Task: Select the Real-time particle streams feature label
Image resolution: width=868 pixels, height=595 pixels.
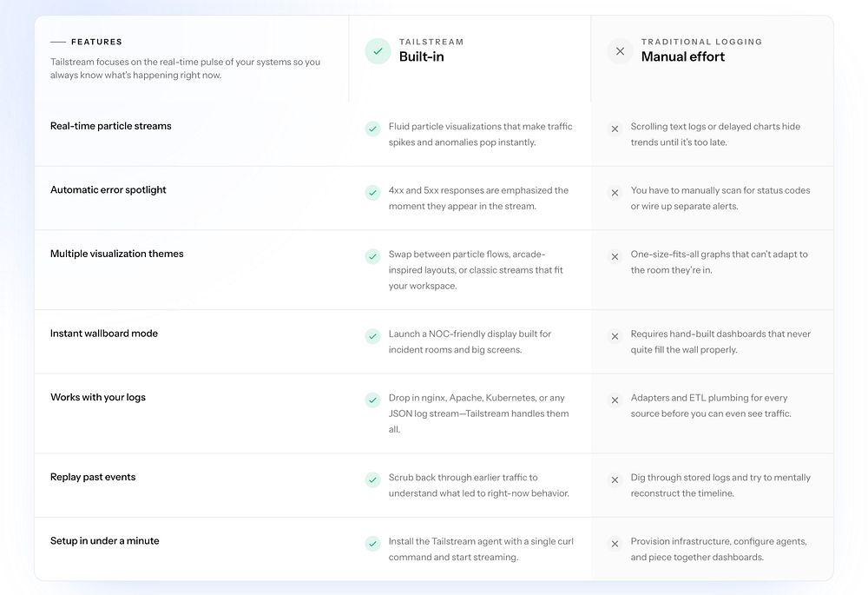Action: click(x=111, y=126)
